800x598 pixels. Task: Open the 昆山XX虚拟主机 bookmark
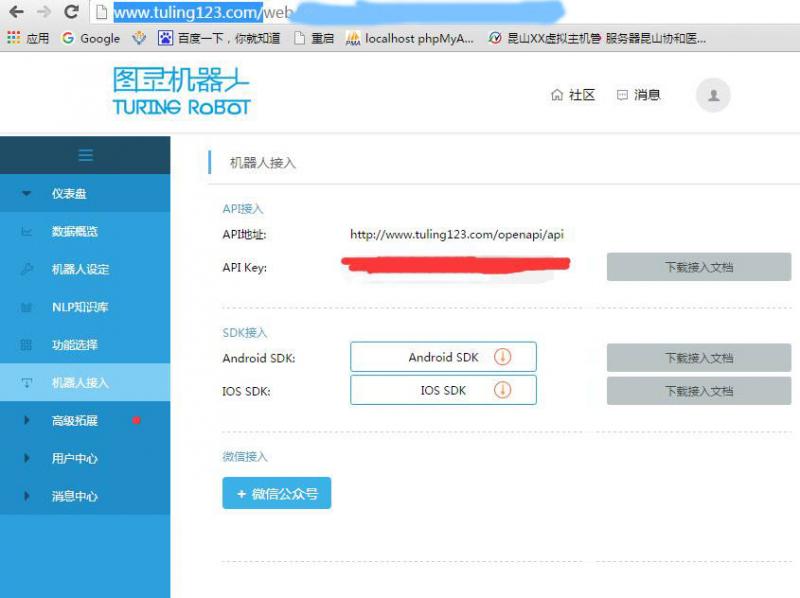(x=597, y=38)
